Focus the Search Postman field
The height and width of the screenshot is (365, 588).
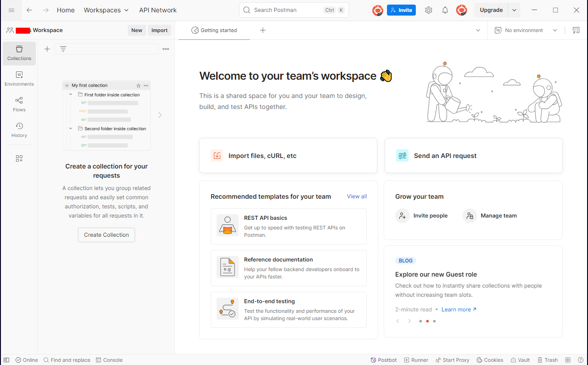tap(294, 10)
